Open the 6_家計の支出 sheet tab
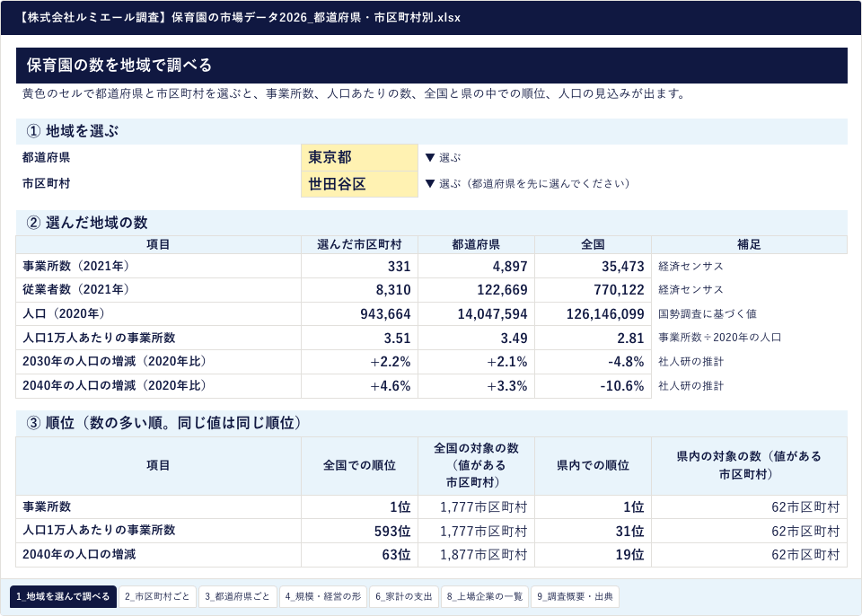Image resolution: width=862 pixels, height=616 pixels. coord(404,596)
